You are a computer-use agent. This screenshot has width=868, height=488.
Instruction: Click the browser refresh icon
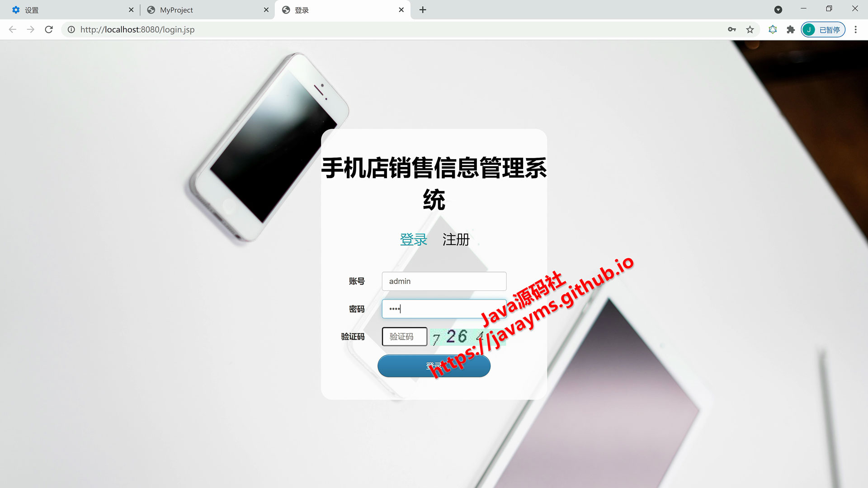[49, 29]
